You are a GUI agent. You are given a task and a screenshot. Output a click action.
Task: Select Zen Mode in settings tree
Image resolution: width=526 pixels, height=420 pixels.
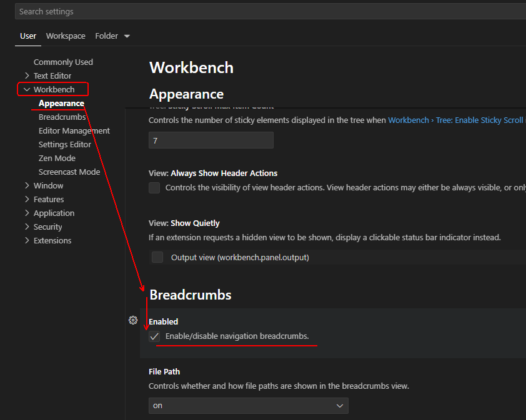pyautogui.click(x=57, y=159)
